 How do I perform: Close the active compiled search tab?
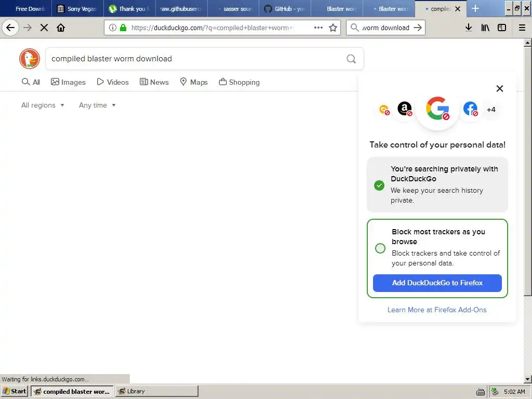[x=458, y=9]
